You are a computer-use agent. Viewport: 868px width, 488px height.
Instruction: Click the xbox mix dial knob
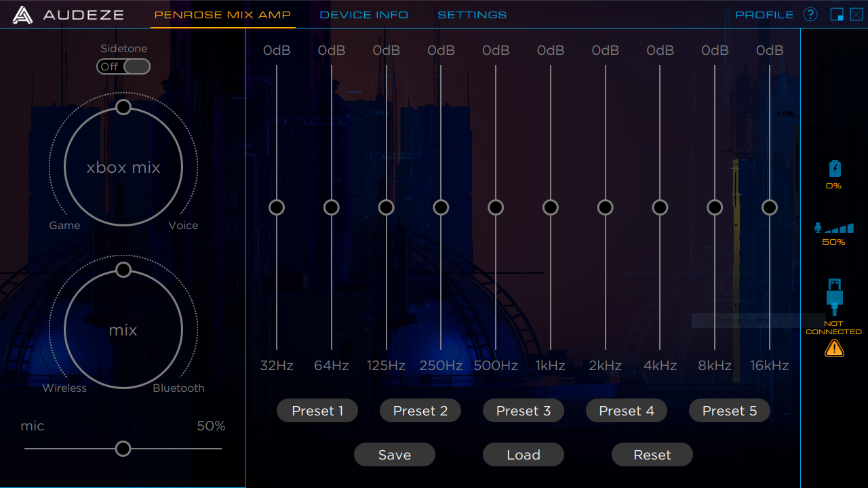tap(123, 107)
